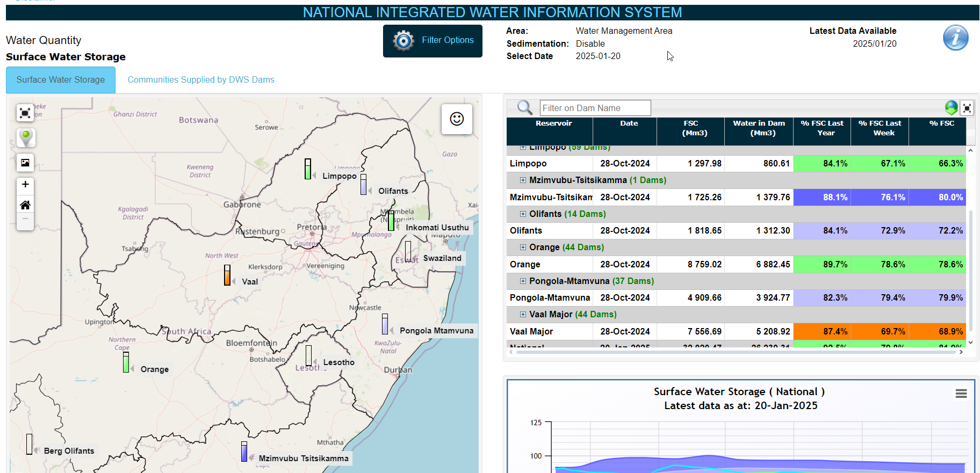The image size is (980, 473).
Task: Click the Filter on Dam Name field
Action: [595, 108]
